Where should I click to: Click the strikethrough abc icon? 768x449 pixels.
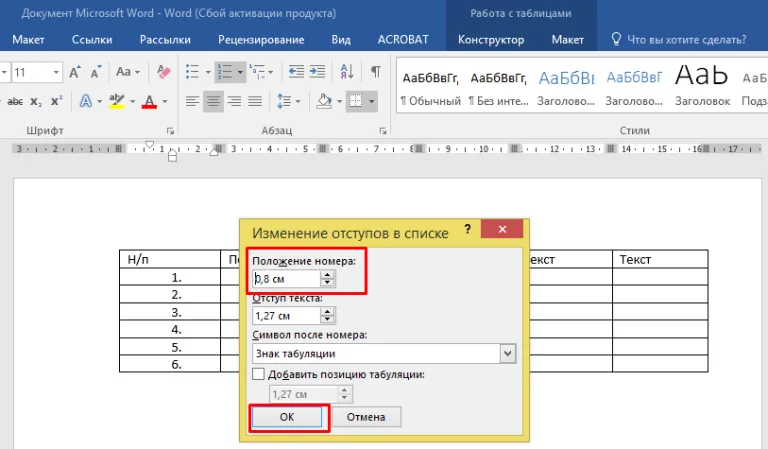(x=15, y=101)
